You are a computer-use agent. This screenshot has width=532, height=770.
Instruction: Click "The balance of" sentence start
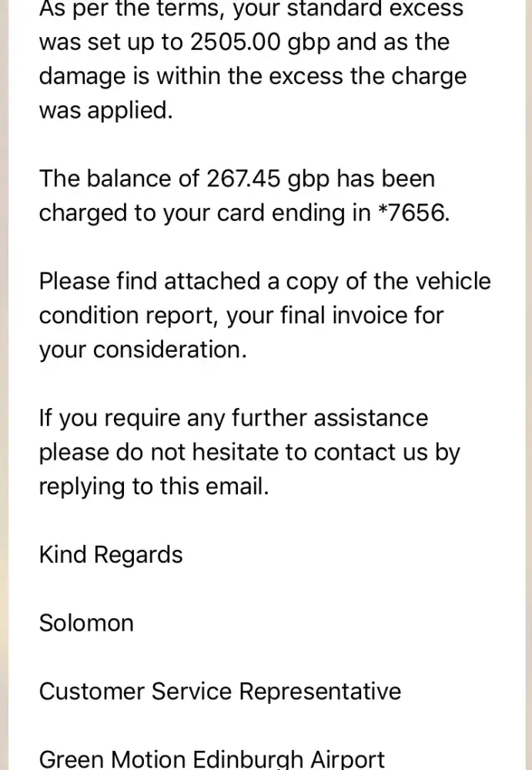point(119,179)
